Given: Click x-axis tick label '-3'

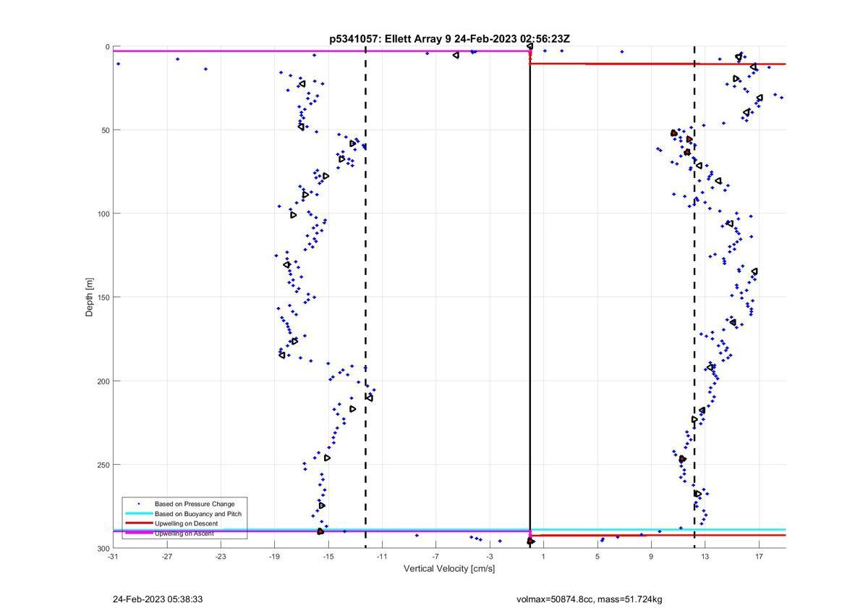Looking at the screenshot, I should tap(490, 557).
